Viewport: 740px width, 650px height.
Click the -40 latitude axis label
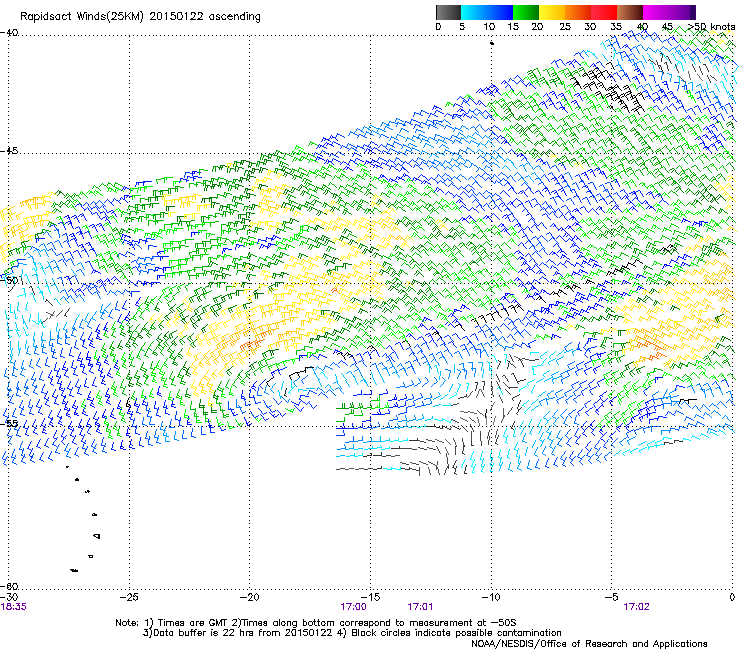point(9,33)
